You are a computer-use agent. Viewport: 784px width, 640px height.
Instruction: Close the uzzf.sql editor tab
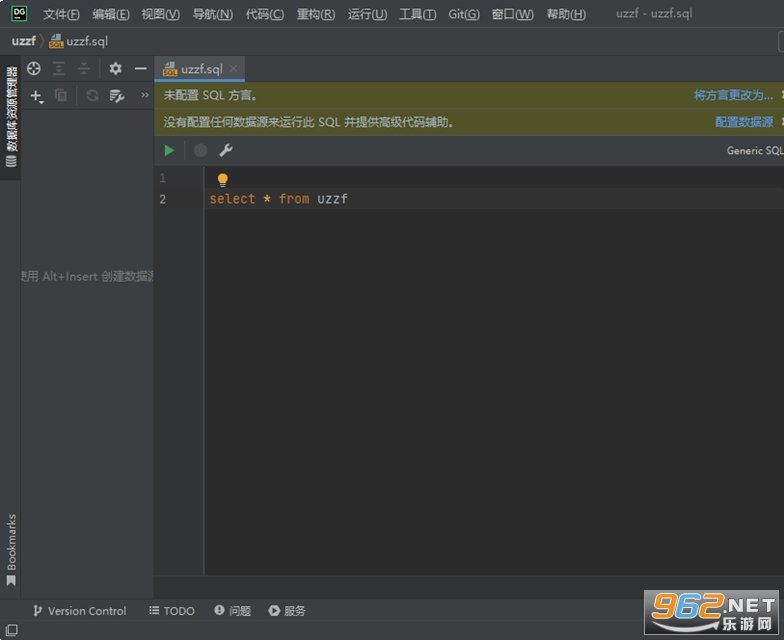(234, 68)
